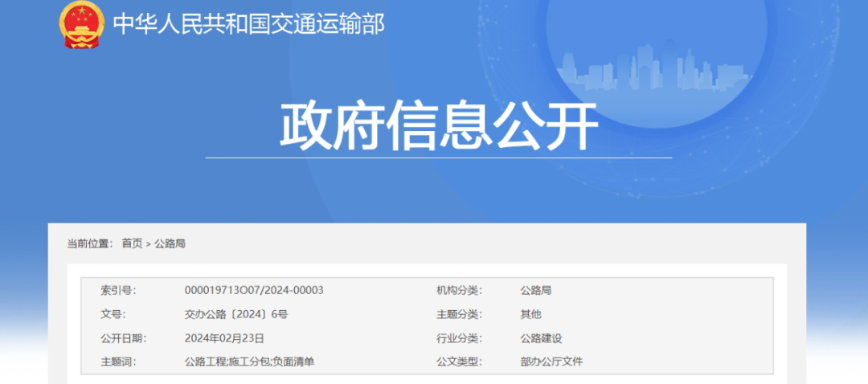
Task: Open 公路局 breadcrumb link
Action: [170, 243]
